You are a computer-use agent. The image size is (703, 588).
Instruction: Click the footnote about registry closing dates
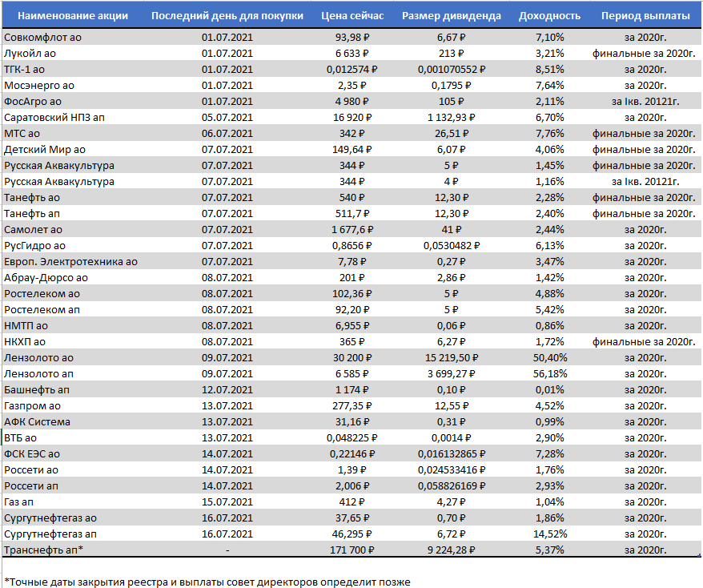pos(207,582)
